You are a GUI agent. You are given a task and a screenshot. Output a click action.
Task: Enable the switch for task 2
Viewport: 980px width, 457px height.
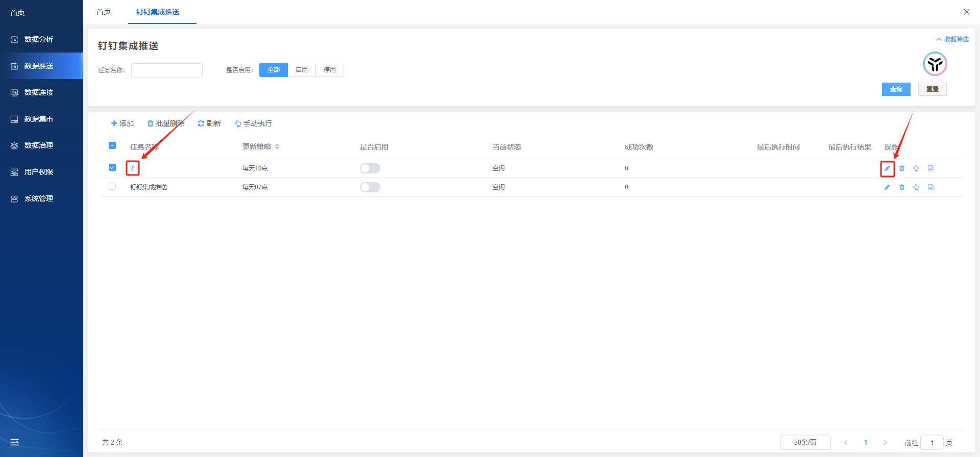click(x=370, y=168)
